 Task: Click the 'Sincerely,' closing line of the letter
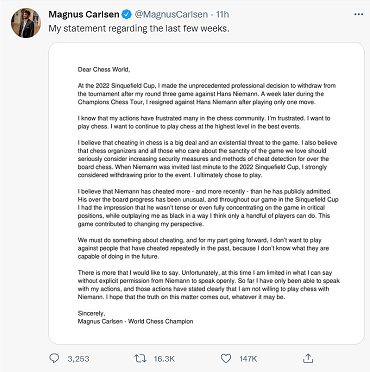click(x=91, y=313)
